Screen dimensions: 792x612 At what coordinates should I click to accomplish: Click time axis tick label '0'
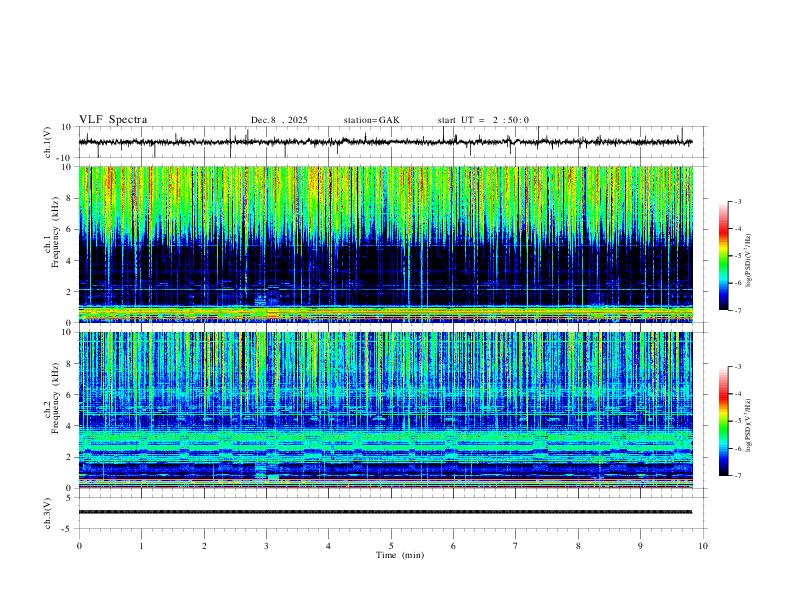click(79, 546)
